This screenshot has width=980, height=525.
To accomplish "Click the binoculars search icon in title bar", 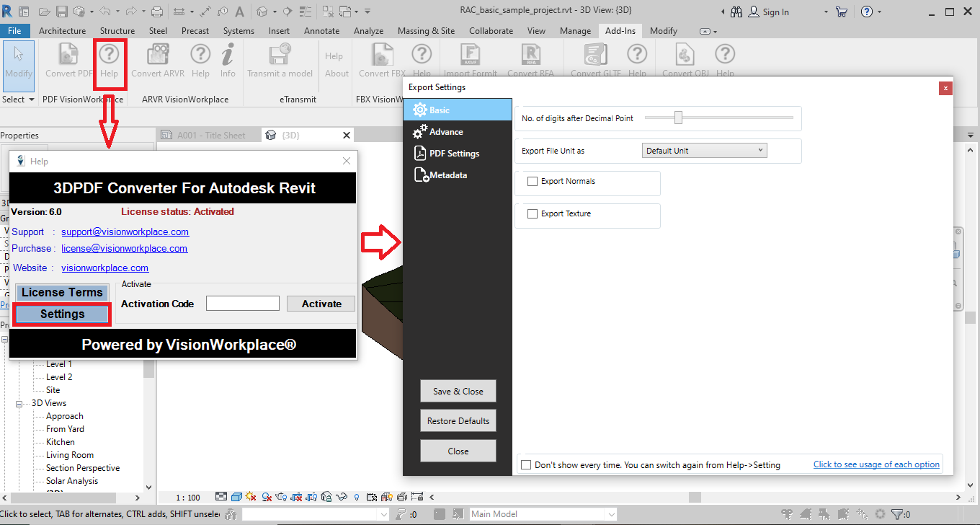I will click(736, 12).
